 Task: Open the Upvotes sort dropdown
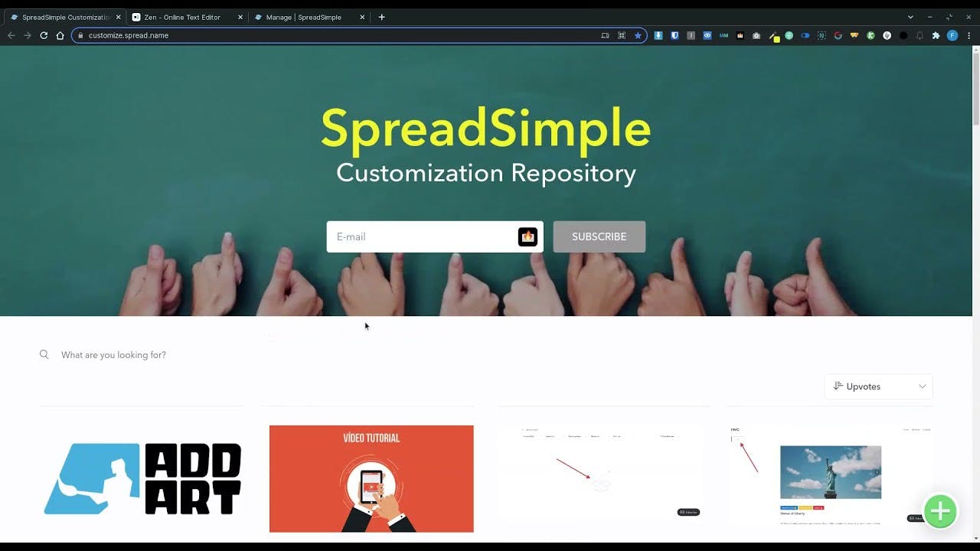coord(878,386)
